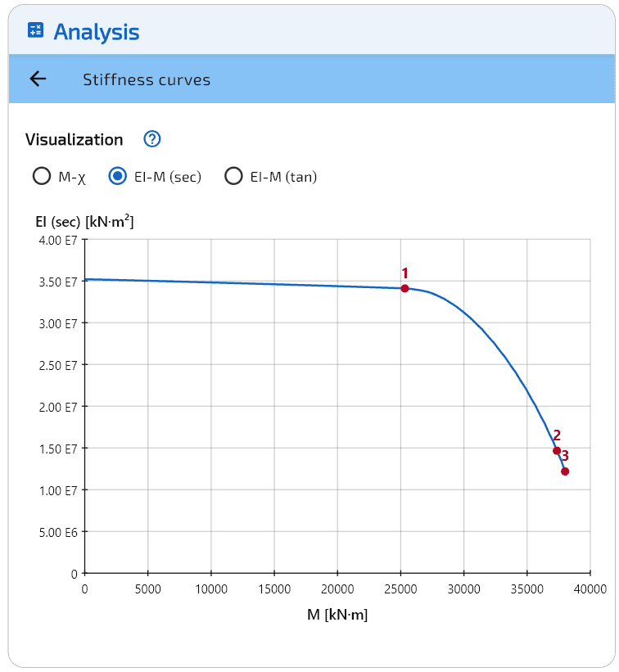
Task: Click the M [kN·m] axis title
Action: [337, 615]
